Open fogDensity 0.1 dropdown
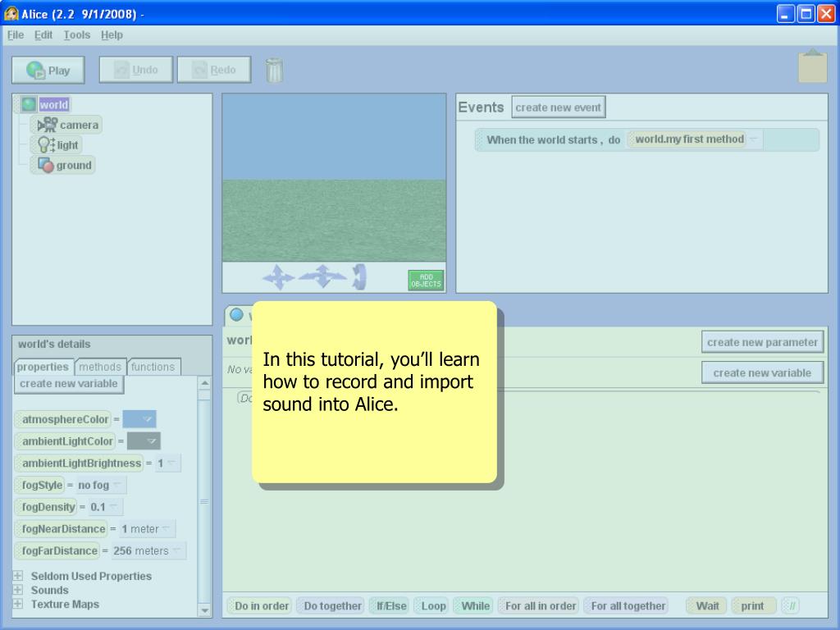The image size is (840, 630). [x=105, y=507]
